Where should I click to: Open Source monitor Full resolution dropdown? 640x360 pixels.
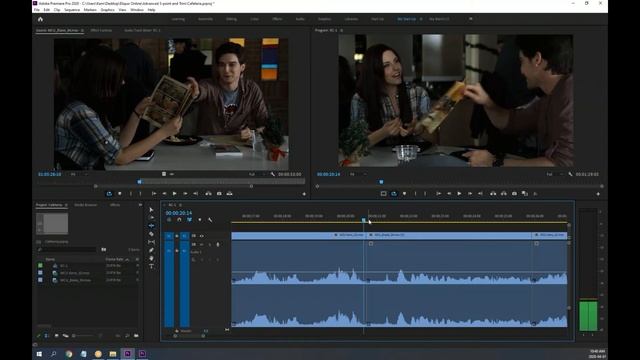(256, 174)
